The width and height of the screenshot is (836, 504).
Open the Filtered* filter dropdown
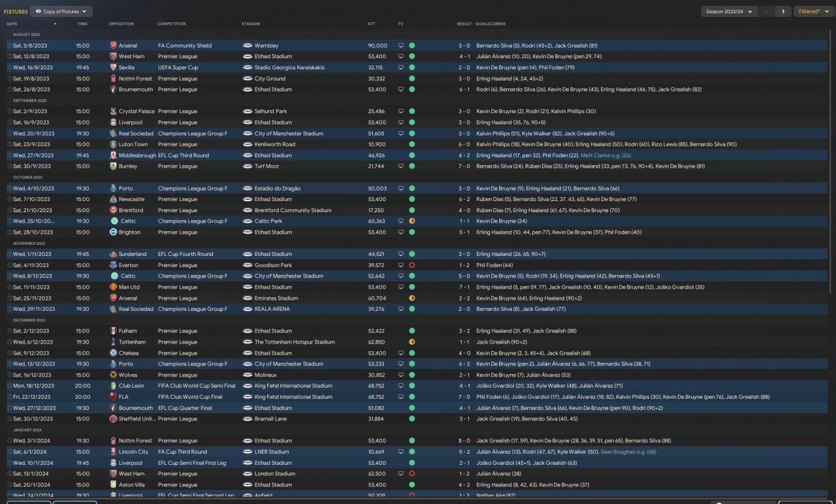[814, 12]
